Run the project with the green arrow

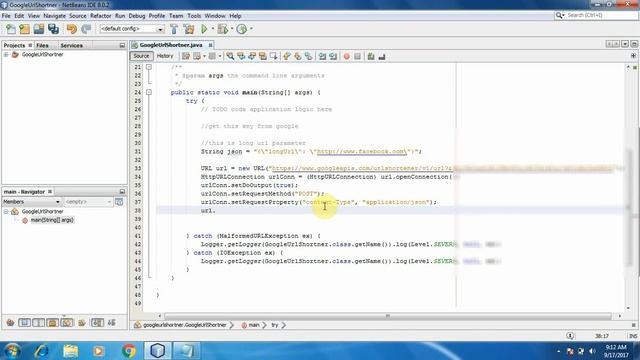click(x=204, y=29)
